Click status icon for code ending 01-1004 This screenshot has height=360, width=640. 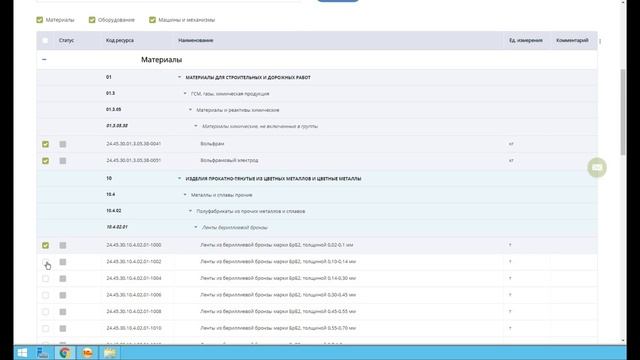click(62, 279)
